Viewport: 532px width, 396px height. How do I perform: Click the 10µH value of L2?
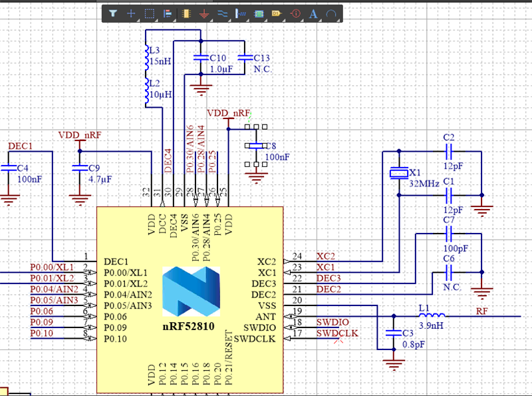[x=161, y=95]
